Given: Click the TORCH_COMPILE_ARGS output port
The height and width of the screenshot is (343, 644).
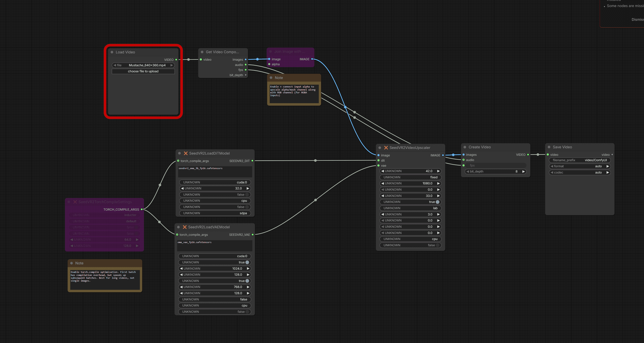Looking at the screenshot, I should click(x=142, y=210).
